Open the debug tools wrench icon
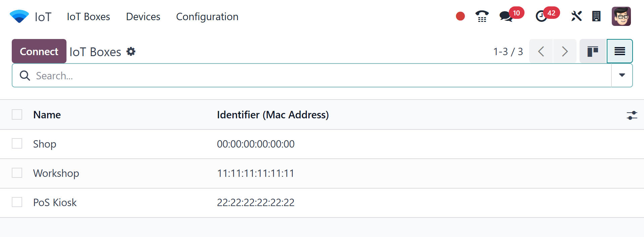The height and width of the screenshot is (237, 644). [576, 16]
